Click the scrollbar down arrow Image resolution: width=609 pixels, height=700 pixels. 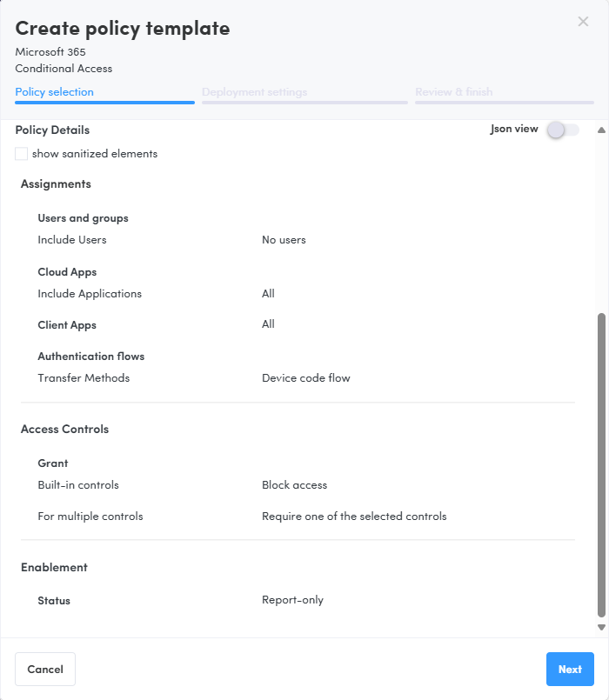click(600, 627)
